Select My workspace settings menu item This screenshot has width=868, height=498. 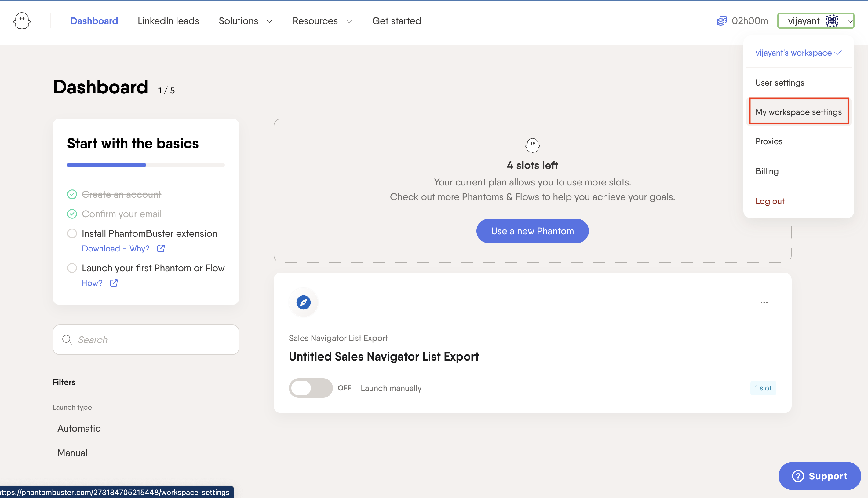[x=798, y=112]
